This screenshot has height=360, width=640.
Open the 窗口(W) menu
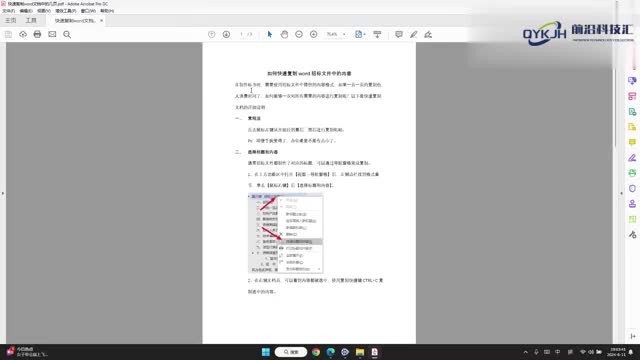tap(88, 11)
